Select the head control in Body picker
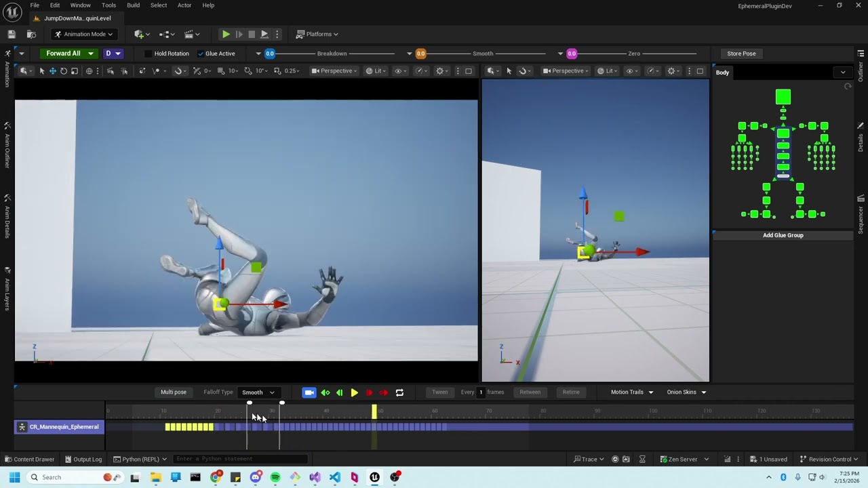This screenshot has height=488, width=868. [783, 98]
